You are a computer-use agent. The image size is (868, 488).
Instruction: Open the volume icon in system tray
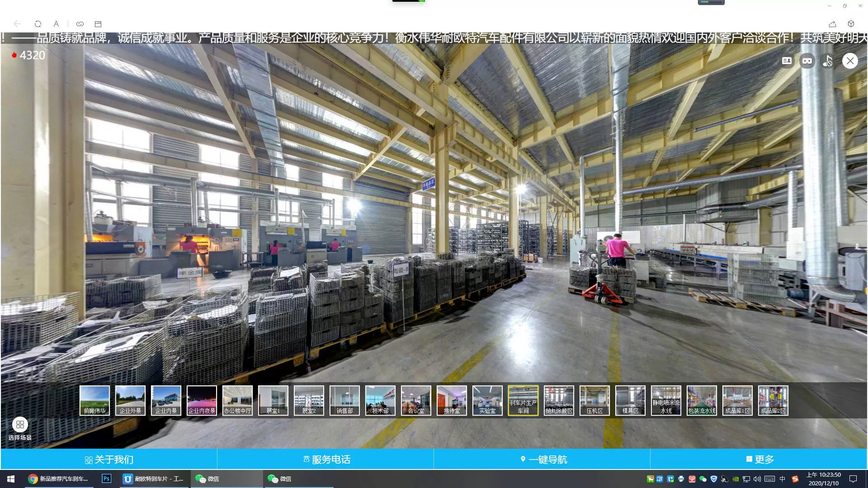757,479
